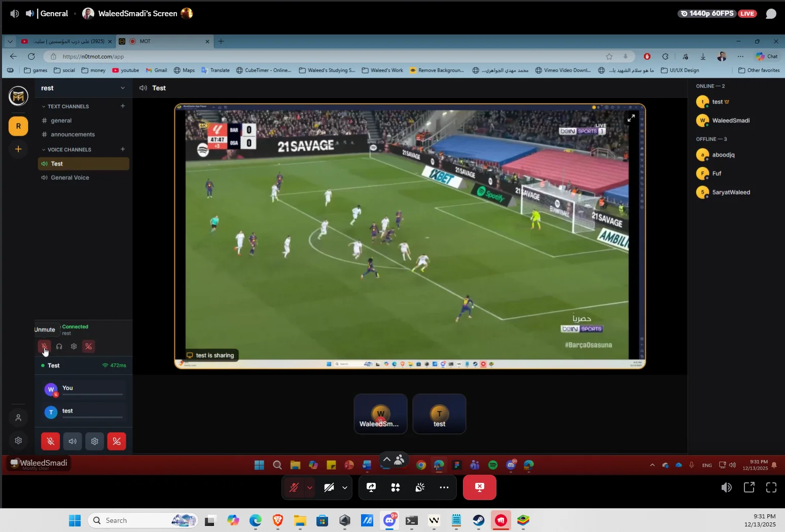This screenshot has width=785, height=532.
Task: Click the headphones deafen icon under Connected
Action: pos(59,347)
